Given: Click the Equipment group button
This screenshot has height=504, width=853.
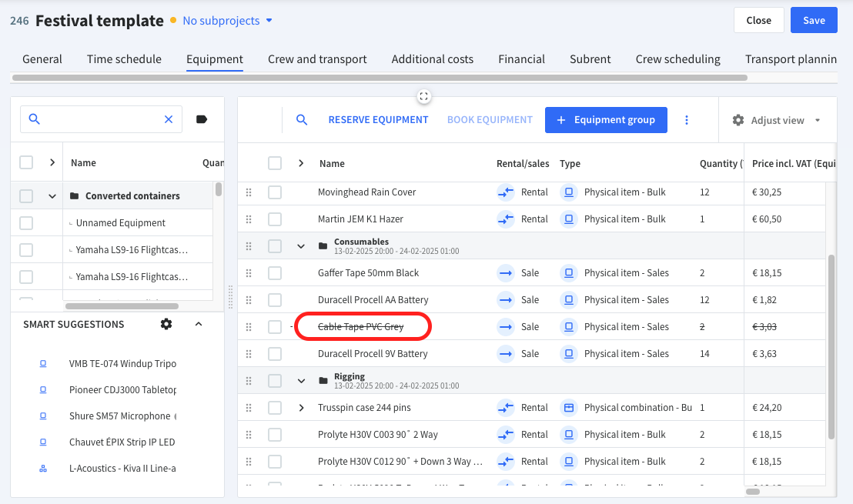Looking at the screenshot, I should pos(606,120).
